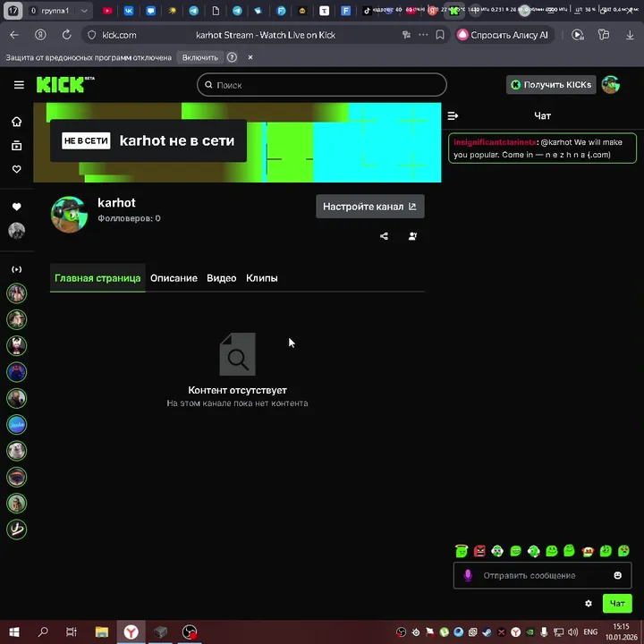Click purple microphone icon in chat input
644x644 pixels.
(468, 575)
